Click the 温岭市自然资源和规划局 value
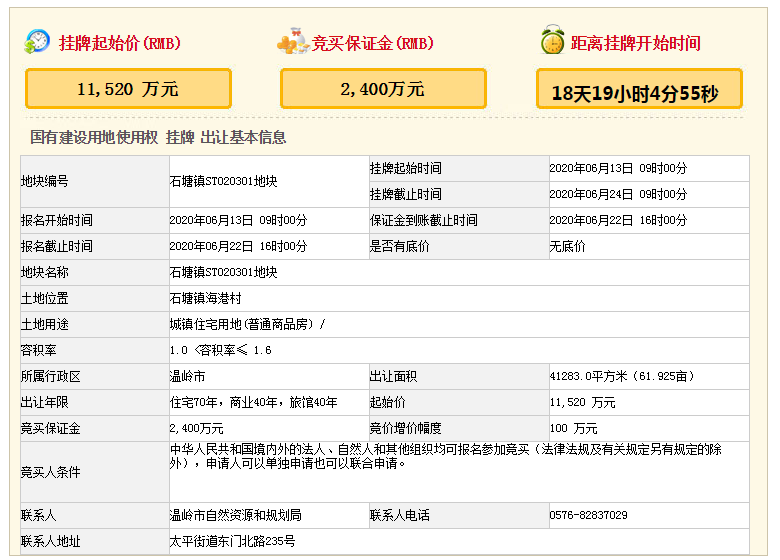780x560 pixels. pyautogui.click(x=236, y=515)
